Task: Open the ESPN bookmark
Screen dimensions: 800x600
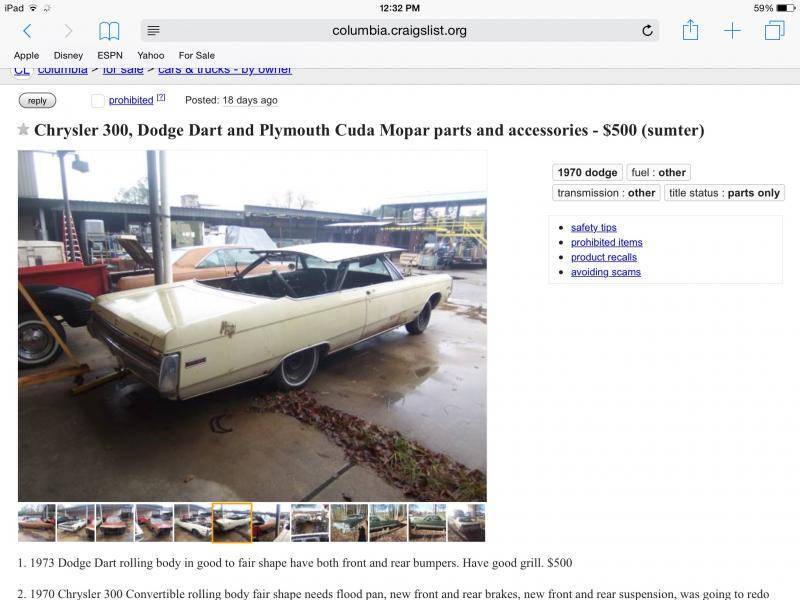Action: [x=110, y=55]
